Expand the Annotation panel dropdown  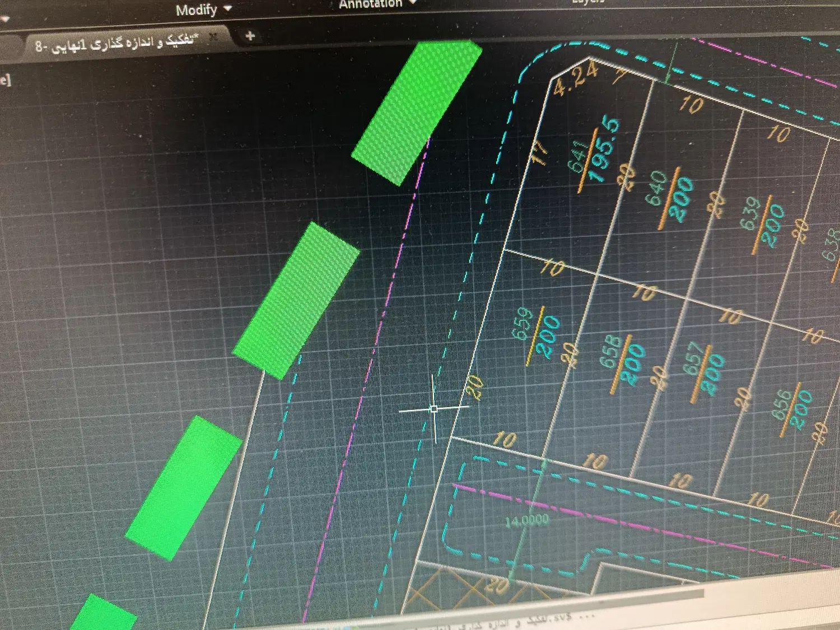tap(412, 2)
